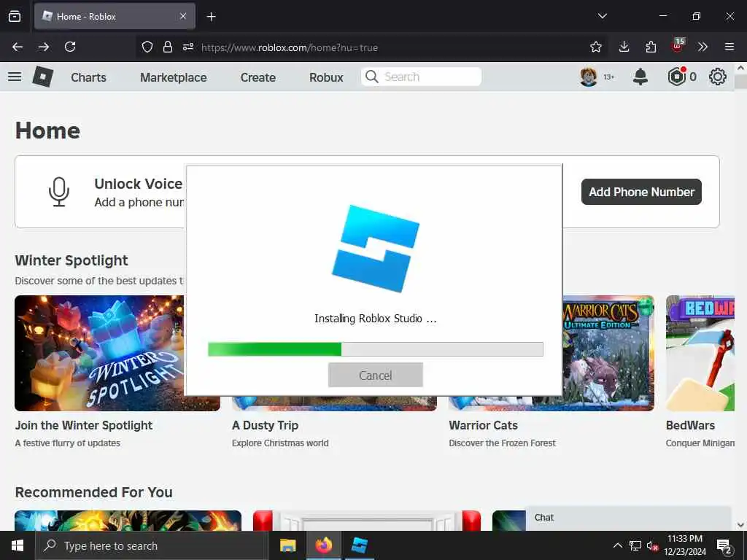Screen dimensions: 747x560
Task: Open the Warrior Cats thumbnail
Action: (608, 353)
